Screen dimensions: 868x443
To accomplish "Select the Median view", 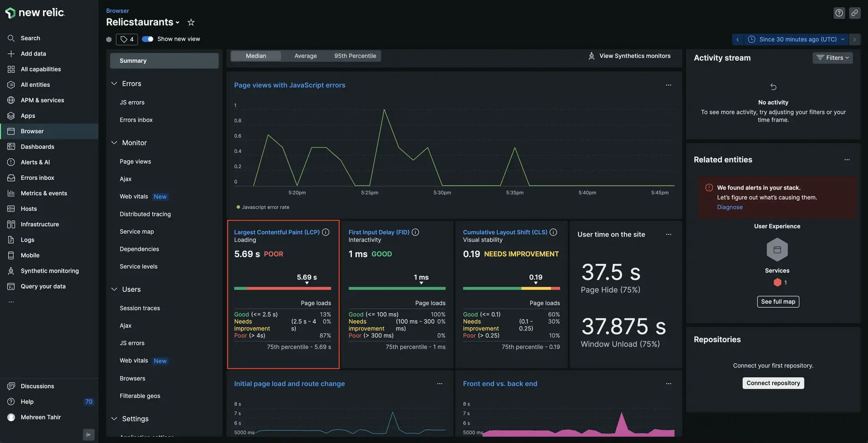I will click(256, 56).
